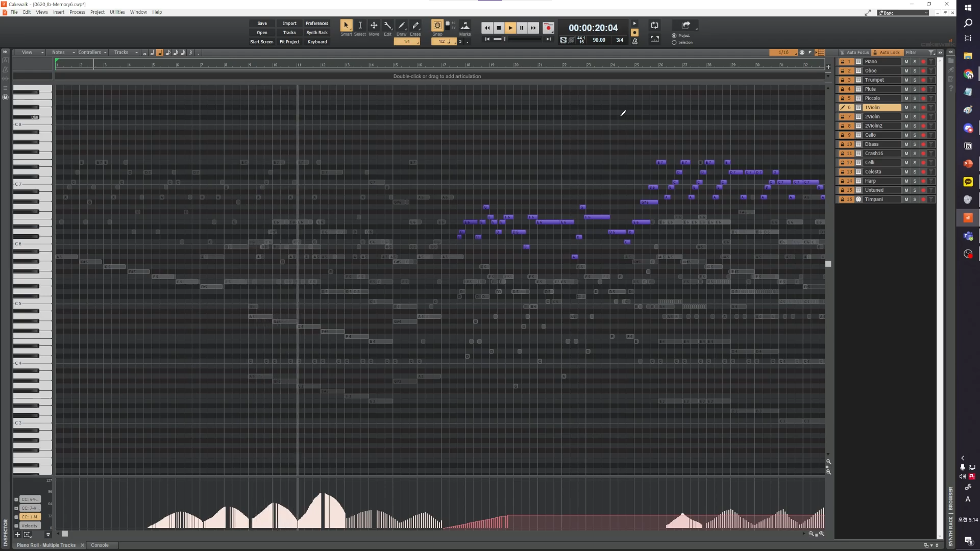Select the Draw tool
The height and width of the screenshot is (551, 980).
coord(402,26)
